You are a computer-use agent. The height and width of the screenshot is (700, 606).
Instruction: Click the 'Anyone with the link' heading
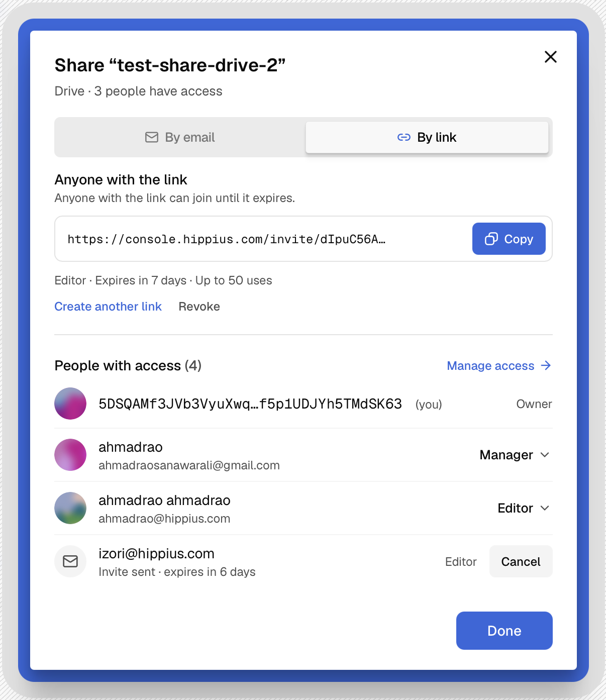pos(121,179)
